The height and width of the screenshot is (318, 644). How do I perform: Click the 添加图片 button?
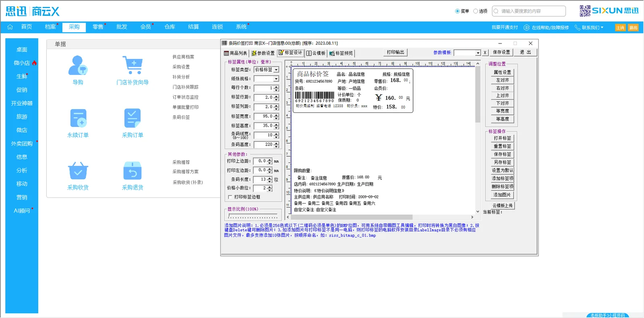tap(502, 195)
